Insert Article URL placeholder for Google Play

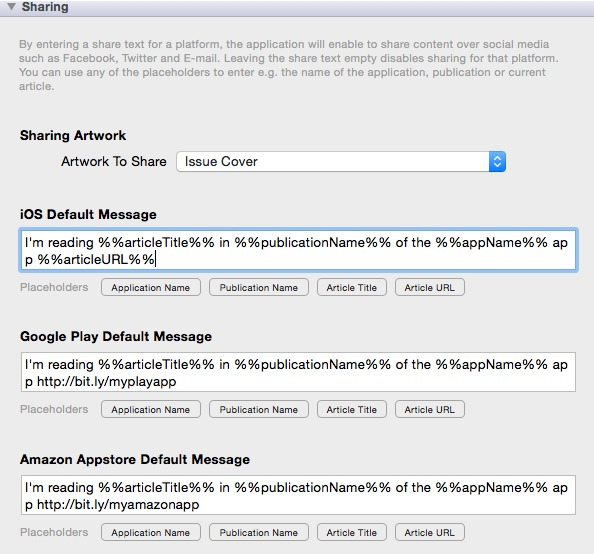coord(430,410)
